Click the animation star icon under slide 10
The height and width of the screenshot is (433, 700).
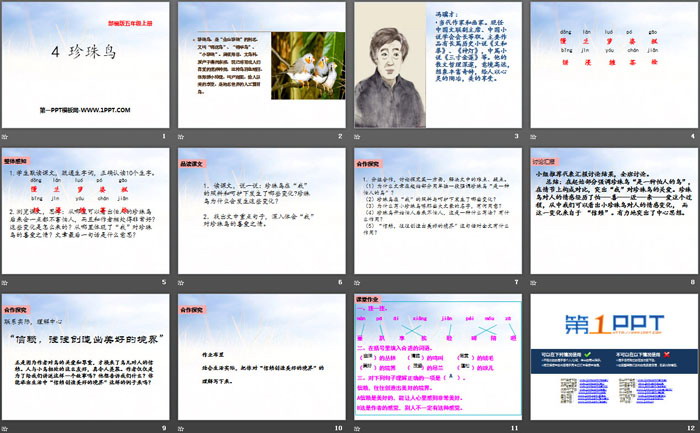[x=181, y=429]
